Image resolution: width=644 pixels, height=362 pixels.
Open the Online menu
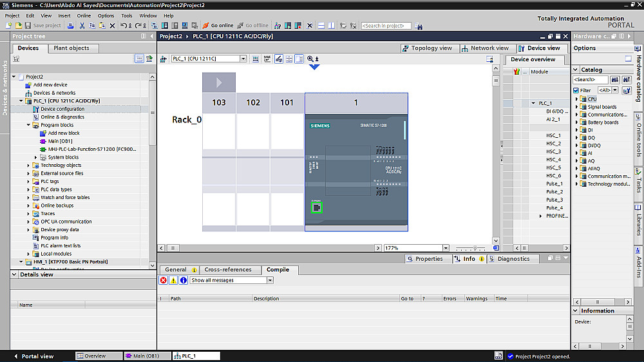point(84,15)
